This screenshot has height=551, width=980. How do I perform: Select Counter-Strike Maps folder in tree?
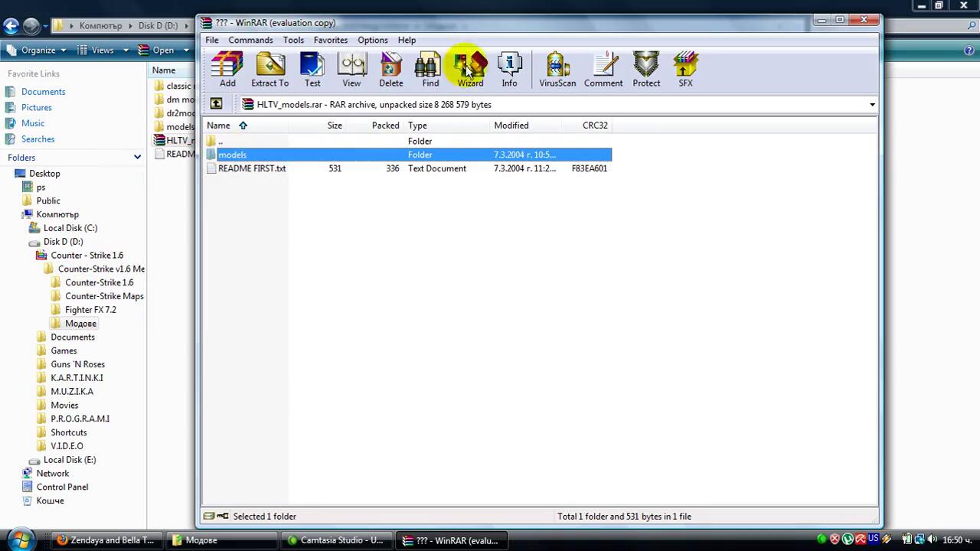coord(104,296)
